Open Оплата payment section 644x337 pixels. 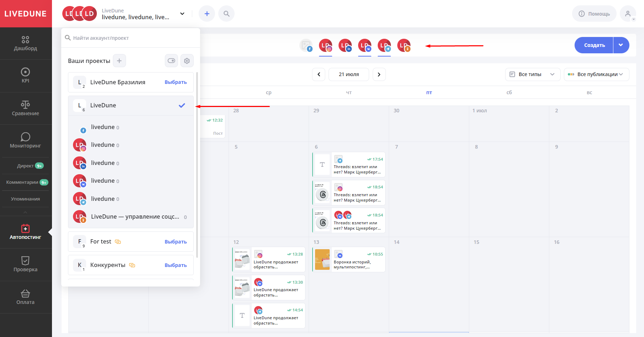[x=26, y=297]
